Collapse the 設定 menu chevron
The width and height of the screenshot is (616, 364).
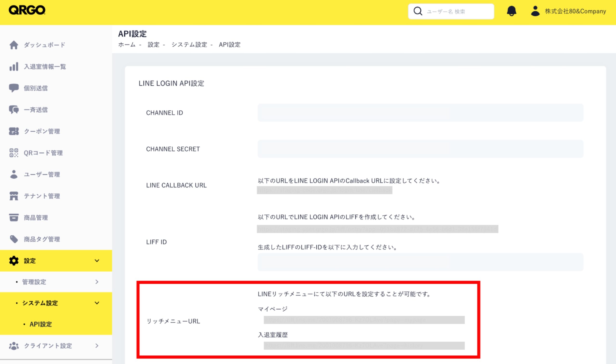97,261
